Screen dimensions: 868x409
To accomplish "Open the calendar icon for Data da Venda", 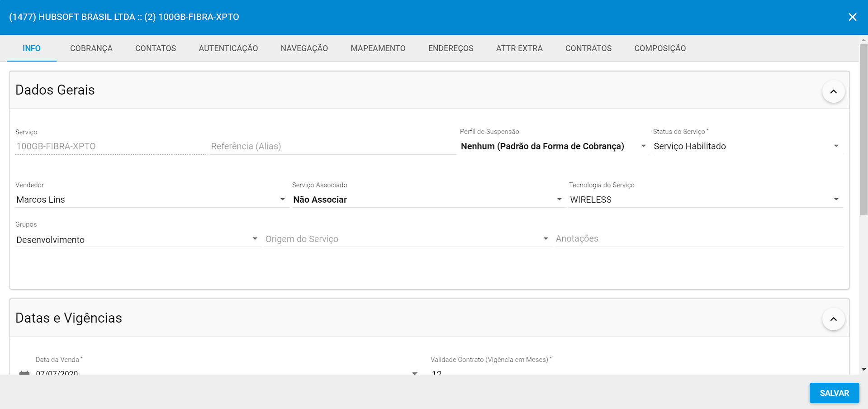I will (24, 373).
